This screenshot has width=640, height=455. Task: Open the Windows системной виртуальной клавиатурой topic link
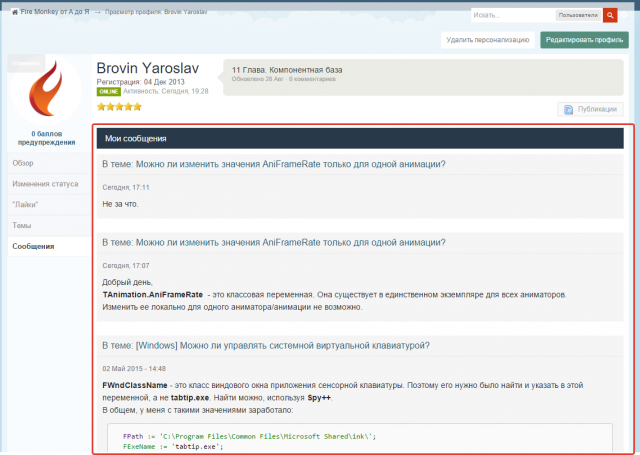(266, 346)
